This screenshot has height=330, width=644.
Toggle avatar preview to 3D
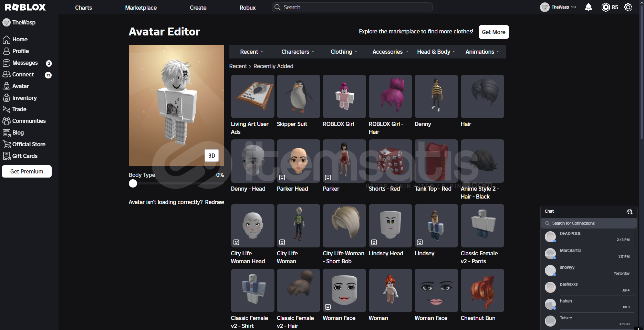(x=212, y=156)
